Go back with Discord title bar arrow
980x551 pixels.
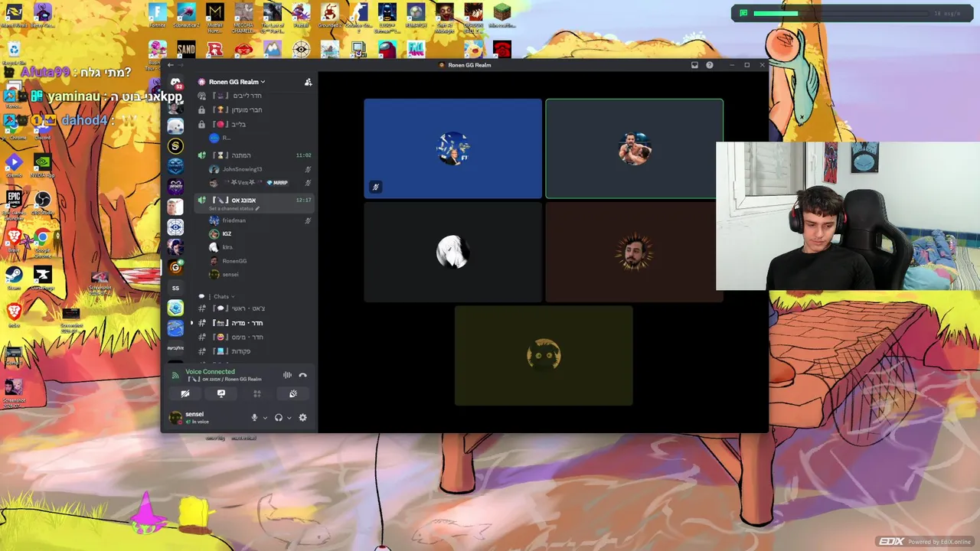click(171, 65)
